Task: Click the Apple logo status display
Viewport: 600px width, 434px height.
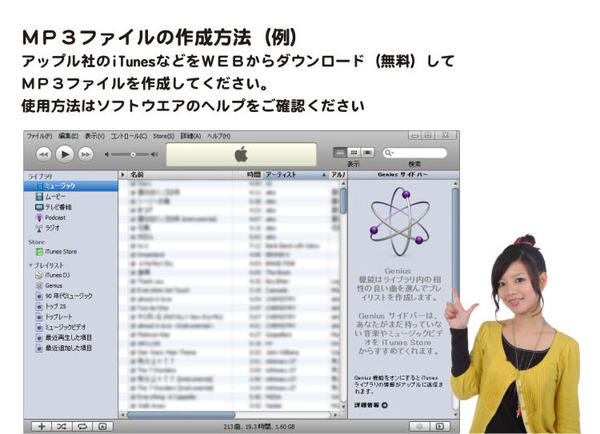Action: [241, 154]
